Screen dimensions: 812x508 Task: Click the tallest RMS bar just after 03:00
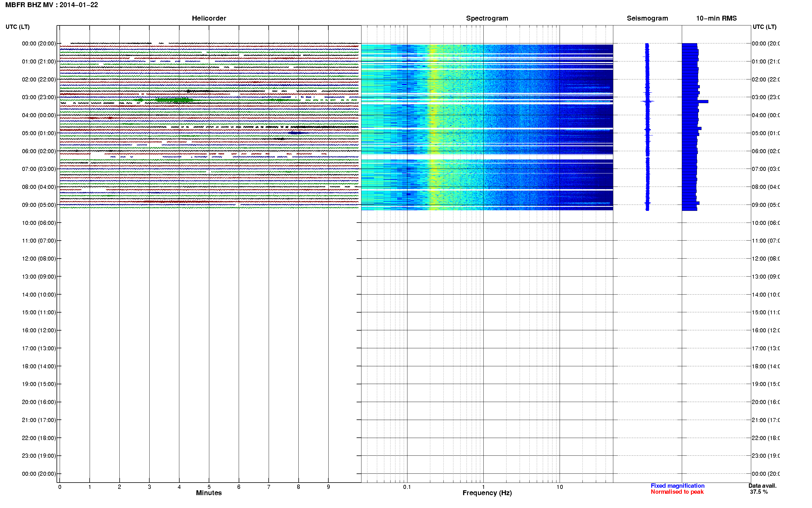695,101
